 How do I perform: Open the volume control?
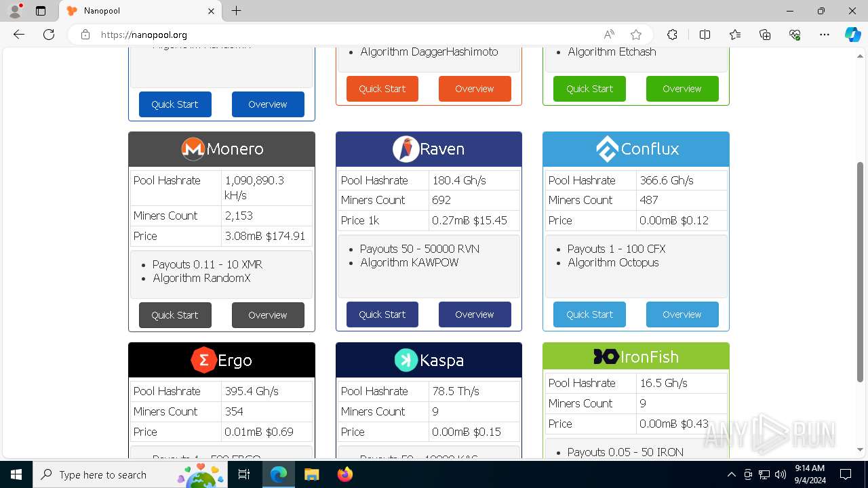(x=780, y=474)
